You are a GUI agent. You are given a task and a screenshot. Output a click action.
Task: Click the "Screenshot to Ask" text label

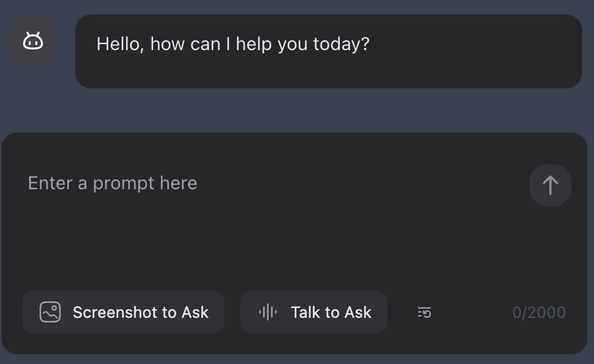click(141, 313)
